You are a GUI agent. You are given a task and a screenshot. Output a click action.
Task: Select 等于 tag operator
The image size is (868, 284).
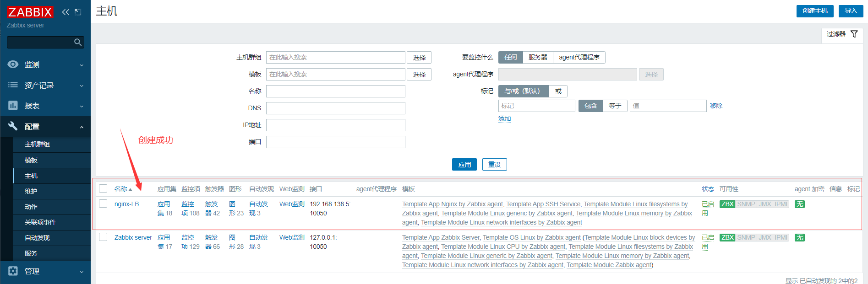point(615,106)
